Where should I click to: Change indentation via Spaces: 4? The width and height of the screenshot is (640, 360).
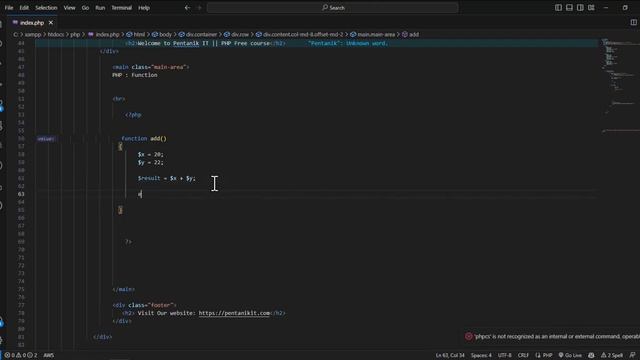pos(481,355)
